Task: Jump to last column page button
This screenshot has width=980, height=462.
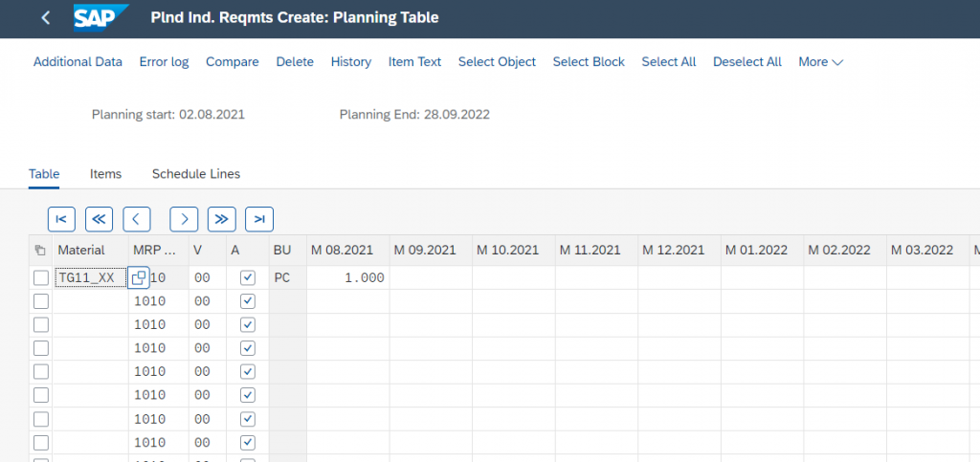Action: click(x=259, y=219)
